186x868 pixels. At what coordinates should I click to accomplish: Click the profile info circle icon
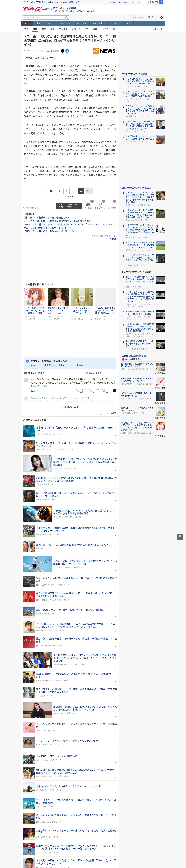(x=27, y=361)
